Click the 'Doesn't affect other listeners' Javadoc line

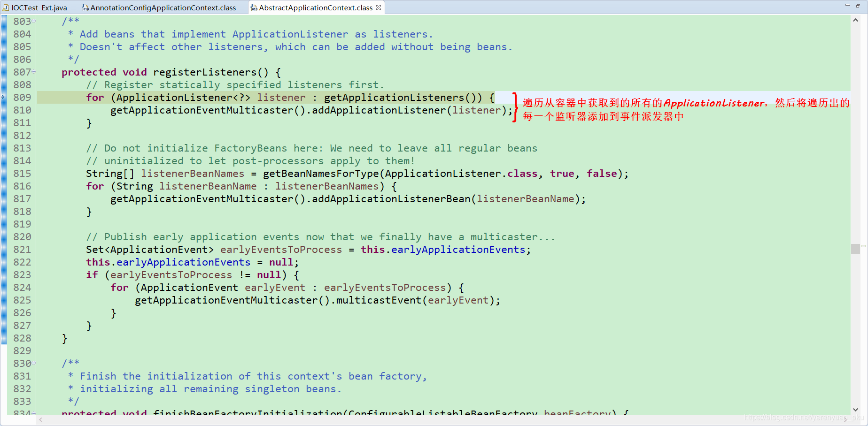290,47
